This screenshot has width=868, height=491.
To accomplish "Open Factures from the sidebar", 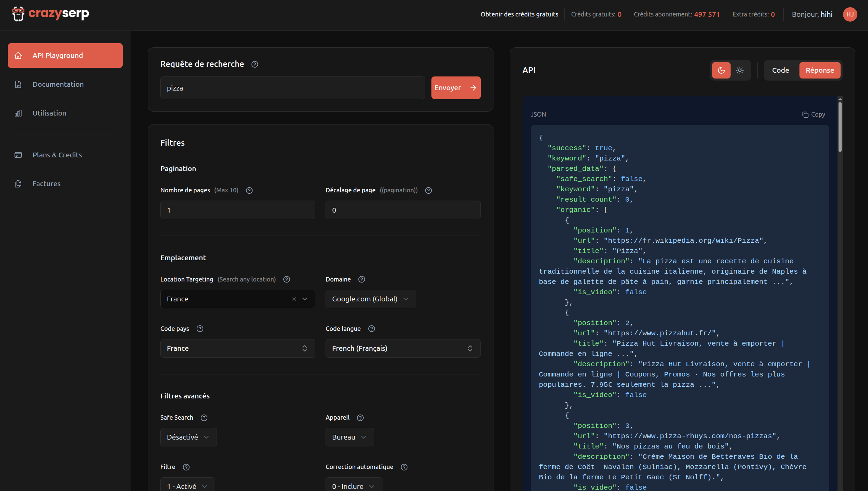I will pyautogui.click(x=46, y=183).
